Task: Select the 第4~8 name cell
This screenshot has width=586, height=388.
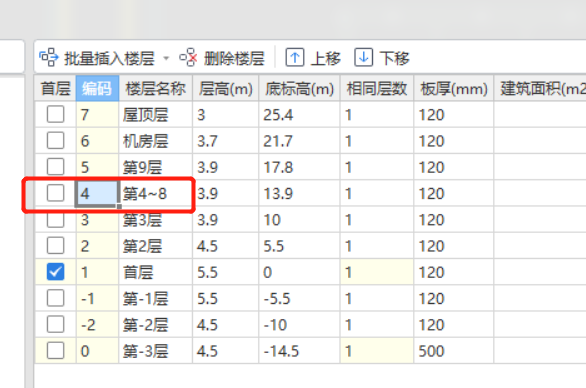Action: coord(155,193)
